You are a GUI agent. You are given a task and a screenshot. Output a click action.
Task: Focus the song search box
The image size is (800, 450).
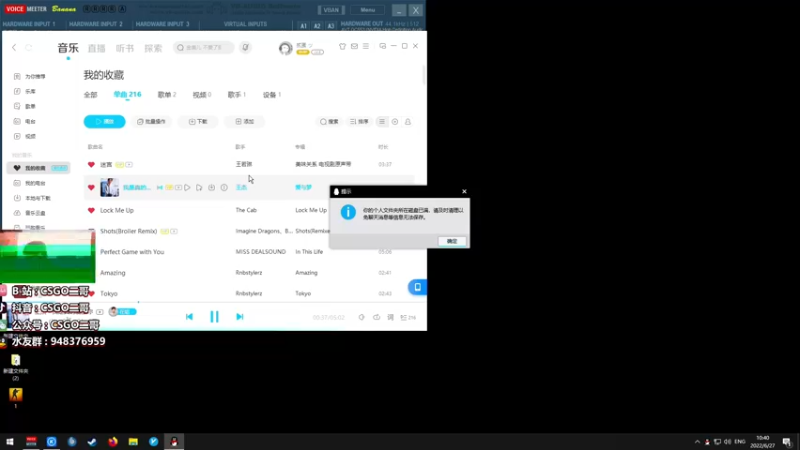203,47
